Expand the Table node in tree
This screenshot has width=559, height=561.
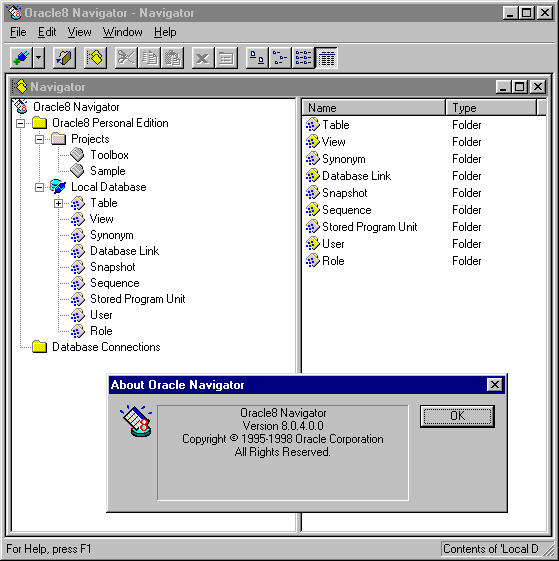[58, 203]
